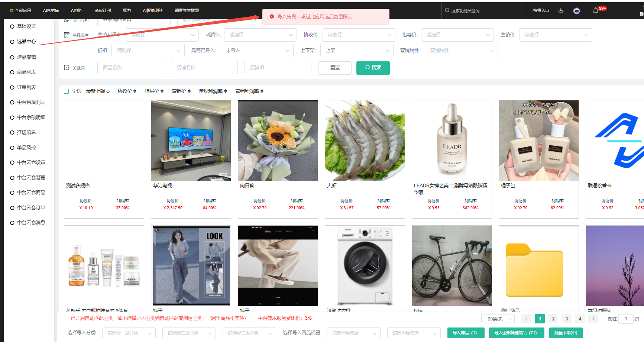Expand the 折扣 dropdown
The image size is (644, 342).
[148, 51]
